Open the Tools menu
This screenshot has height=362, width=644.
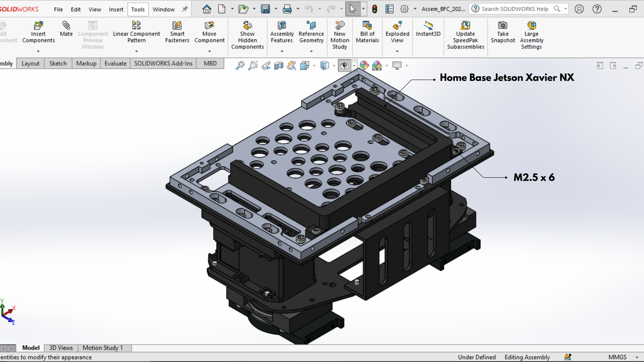[138, 10]
